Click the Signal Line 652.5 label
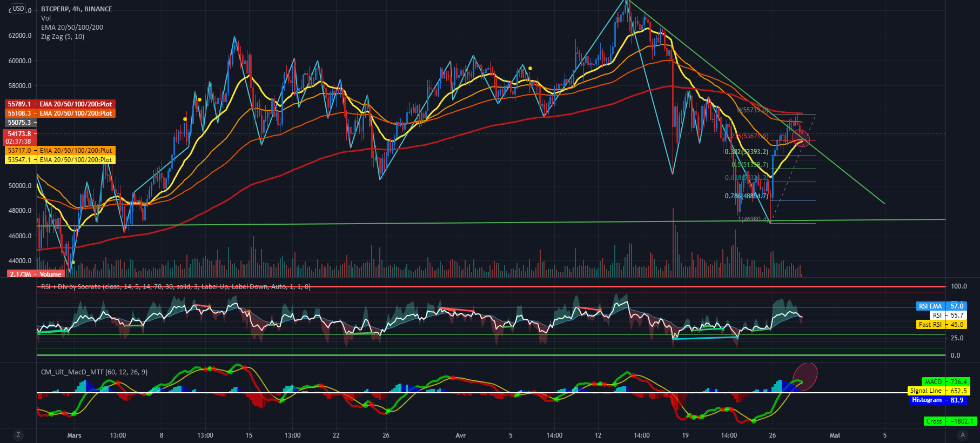This screenshot has height=443, width=980. pyautogui.click(x=938, y=391)
